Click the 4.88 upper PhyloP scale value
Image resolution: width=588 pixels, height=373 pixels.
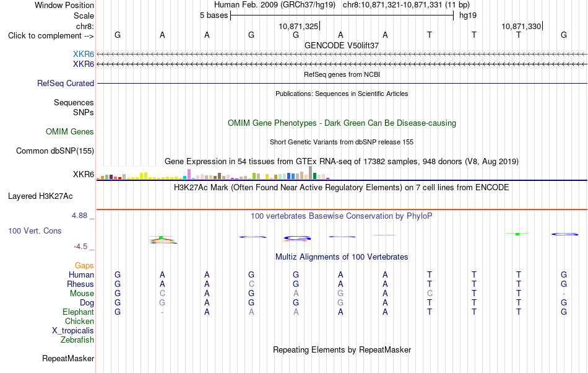pyautogui.click(x=79, y=216)
